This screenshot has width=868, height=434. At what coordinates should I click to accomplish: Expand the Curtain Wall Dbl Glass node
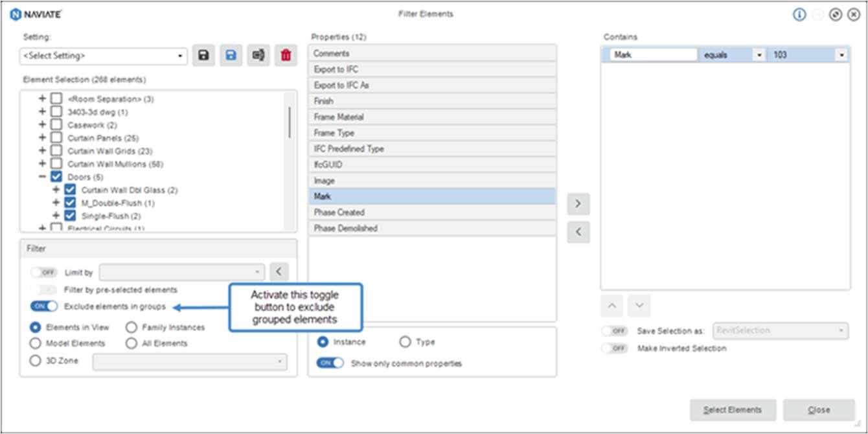click(56, 190)
